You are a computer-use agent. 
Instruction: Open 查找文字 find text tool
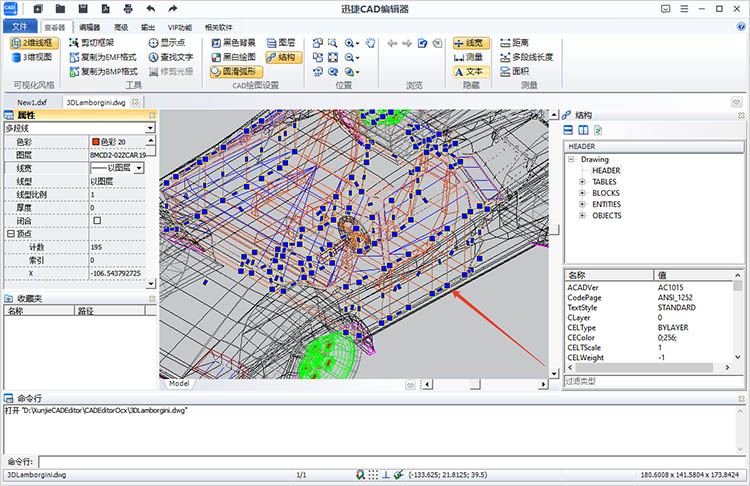click(170, 57)
